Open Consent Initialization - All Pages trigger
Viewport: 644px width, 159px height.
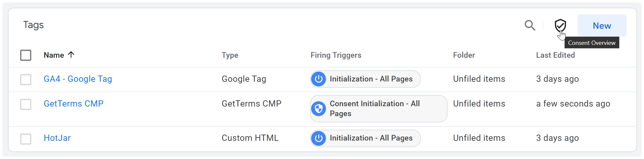[379, 109]
